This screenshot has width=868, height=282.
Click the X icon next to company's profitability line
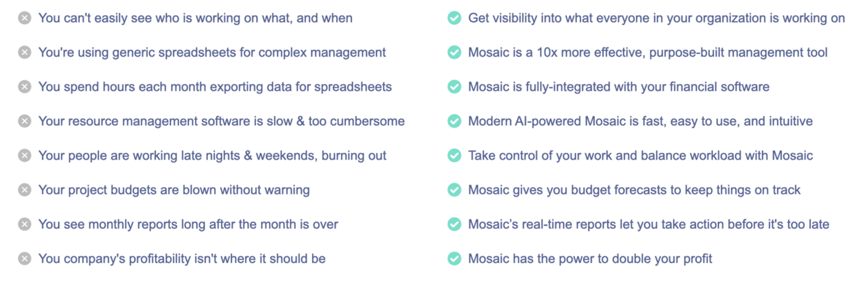pyautogui.click(x=25, y=258)
